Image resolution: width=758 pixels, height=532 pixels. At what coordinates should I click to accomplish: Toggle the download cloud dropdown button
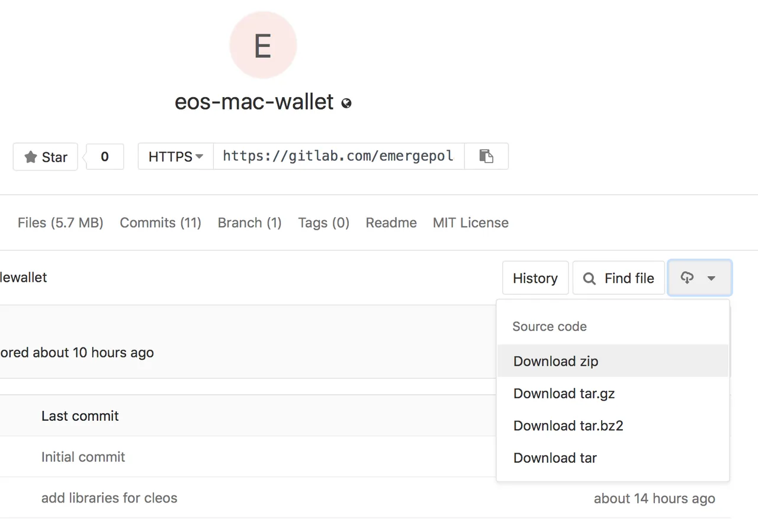699,278
